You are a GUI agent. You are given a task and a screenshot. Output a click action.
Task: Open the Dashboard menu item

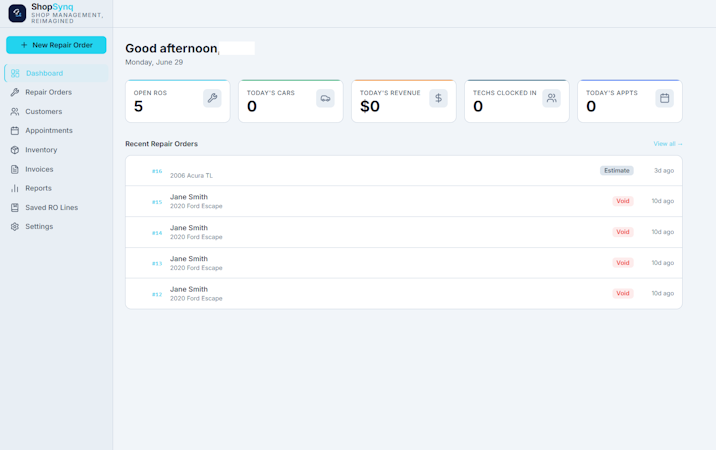(x=56, y=73)
